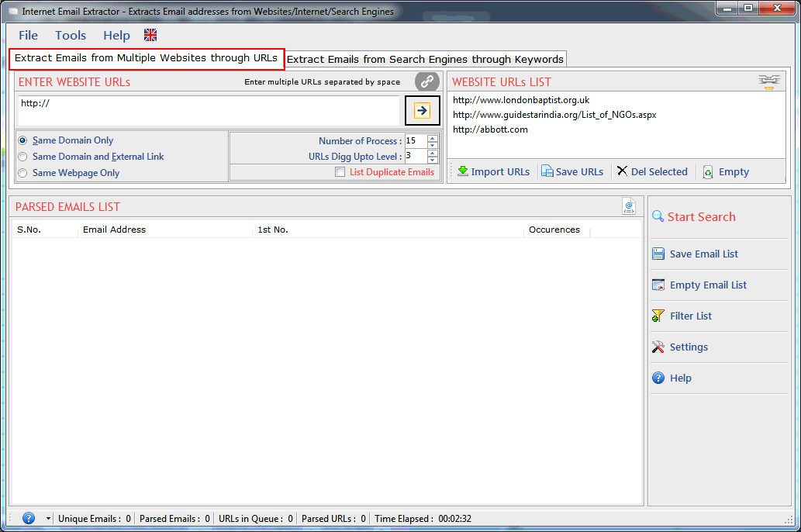Screen dimensions: 801x532
Task: Click the URLs Digg Upto Level value field
Action: [x=416, y=156]
